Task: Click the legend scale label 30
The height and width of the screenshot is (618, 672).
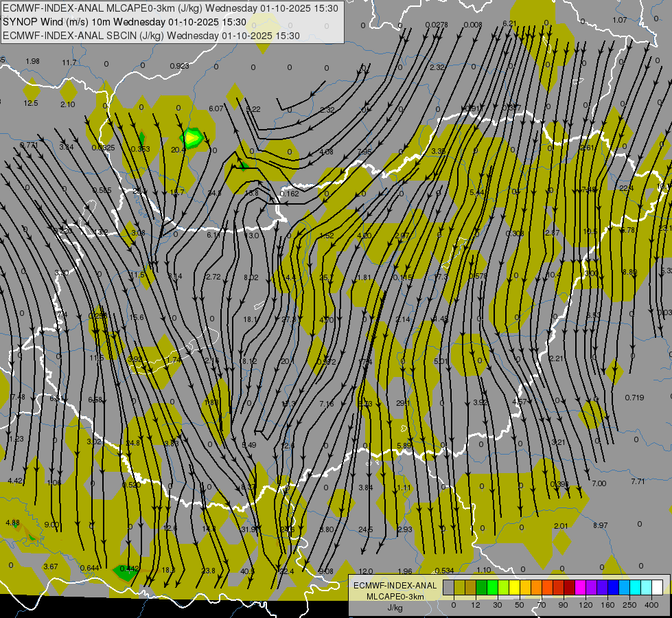Action: pyautogui.click(x=497, y=605)
